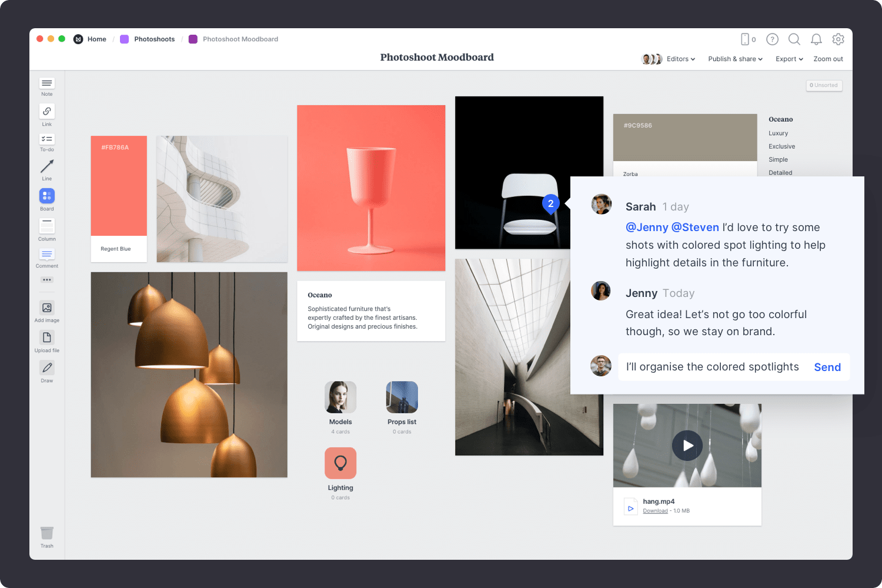Send the comment reply

(x=827, y=367)
